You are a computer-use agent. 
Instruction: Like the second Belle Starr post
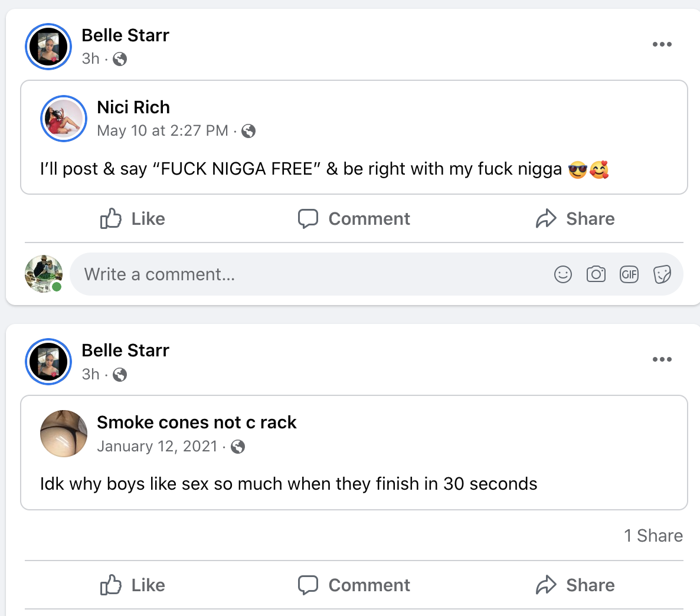[133, 585]
